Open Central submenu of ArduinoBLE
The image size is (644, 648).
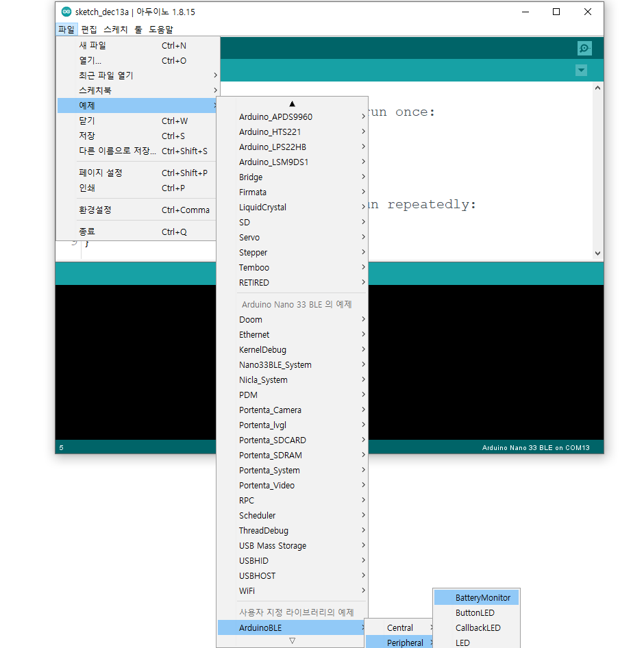(399, 627)
